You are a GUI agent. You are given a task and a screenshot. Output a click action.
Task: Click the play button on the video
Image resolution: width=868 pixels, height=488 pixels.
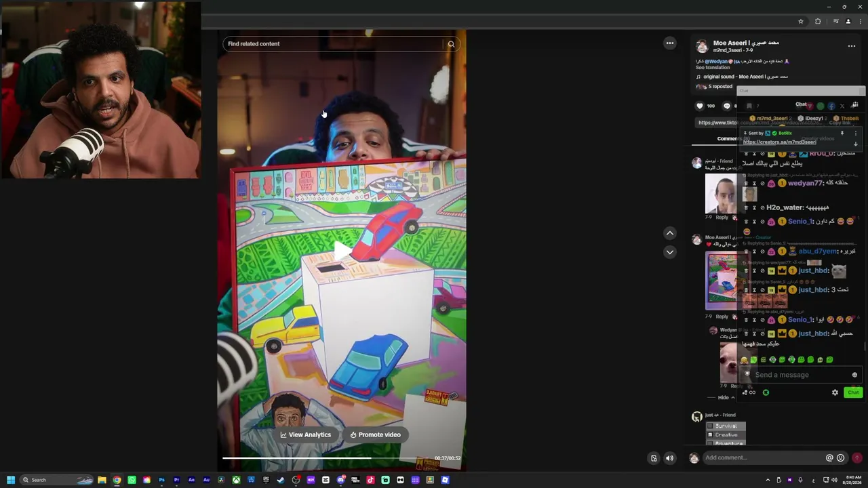342,250
